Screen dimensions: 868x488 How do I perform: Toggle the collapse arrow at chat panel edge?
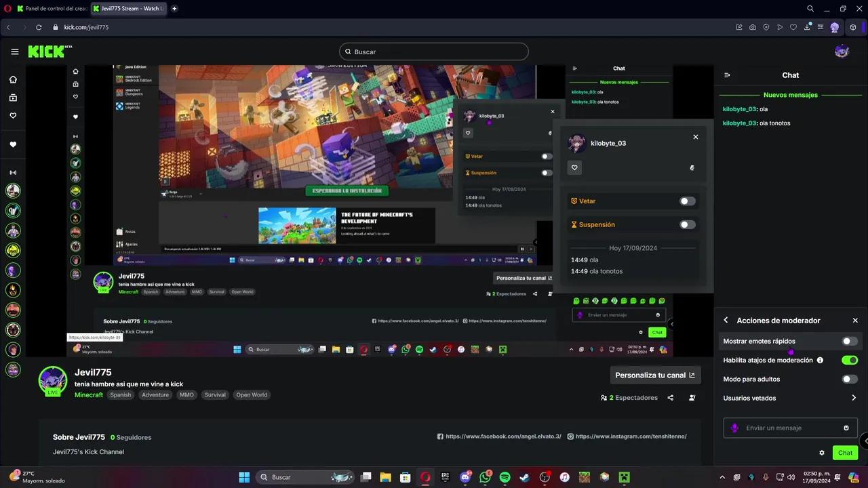[x=864, y=441]
